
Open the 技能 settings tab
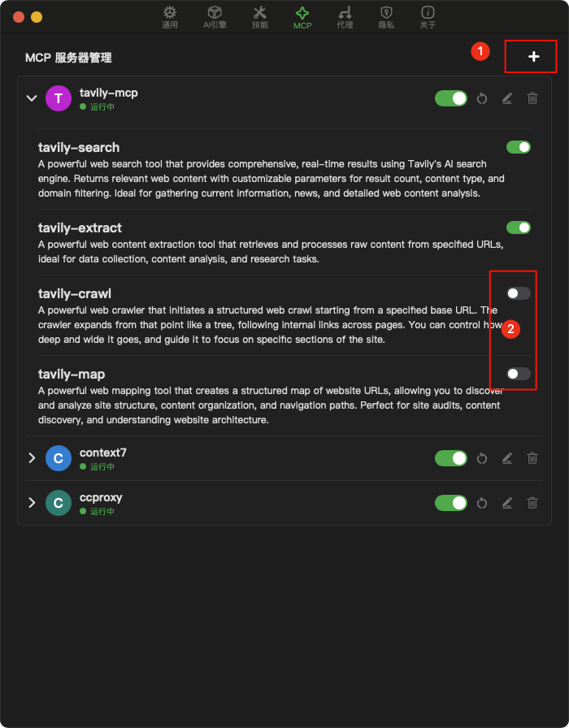coord(259,17)
